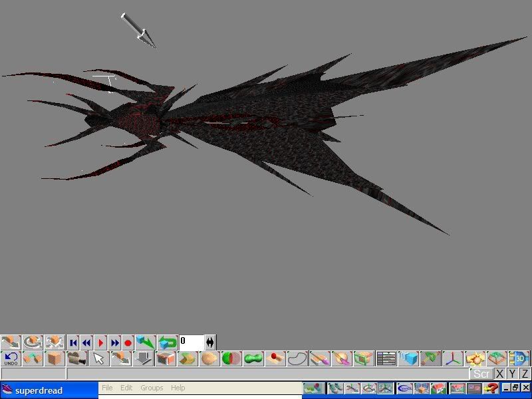Click the black double-arrow frame button

coord(210,342)
